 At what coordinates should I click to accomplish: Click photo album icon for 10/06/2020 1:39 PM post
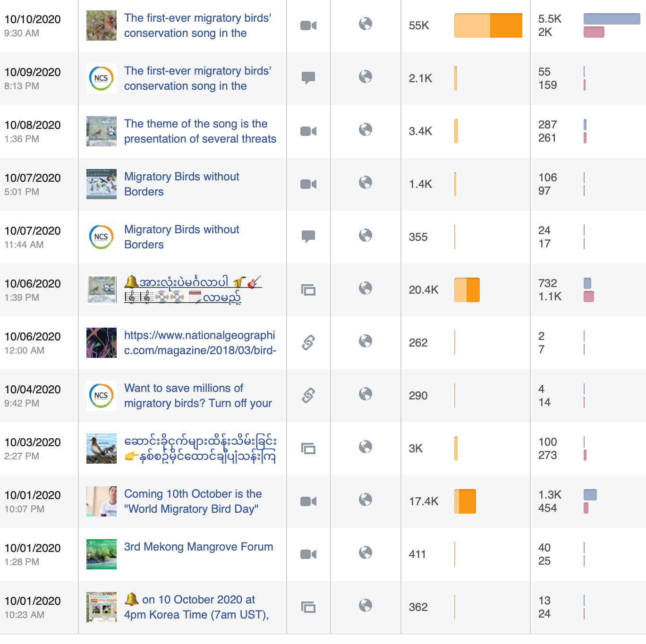pyautogui.click(x=308, y=289)
